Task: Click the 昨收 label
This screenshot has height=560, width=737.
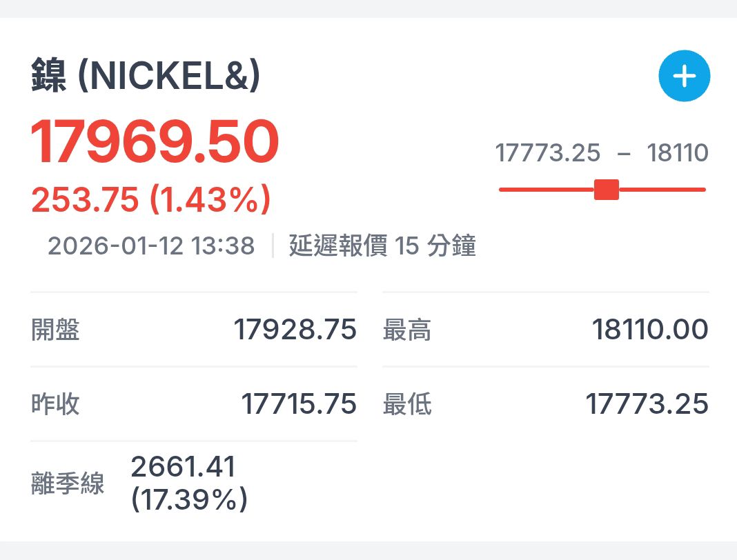Action: [55, 403]
